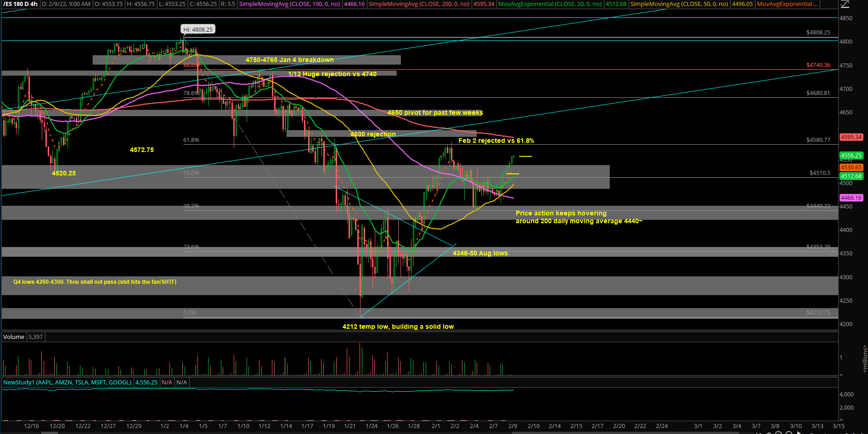Select the 4212 temp low annotation

point(398,327)
